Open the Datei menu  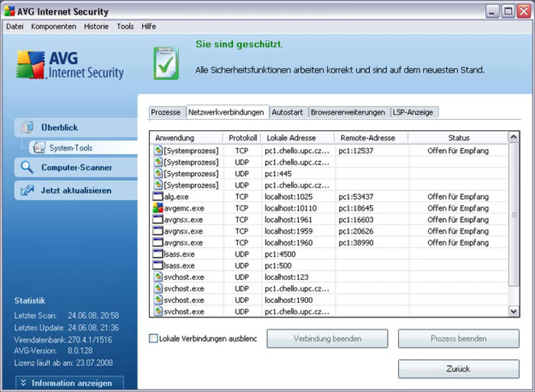[15, 26]
